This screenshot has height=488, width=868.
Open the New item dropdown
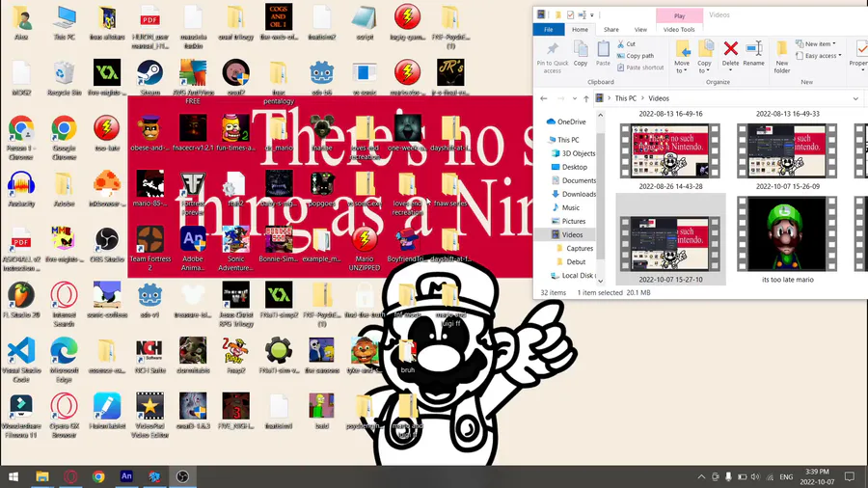tap(816, 43)
